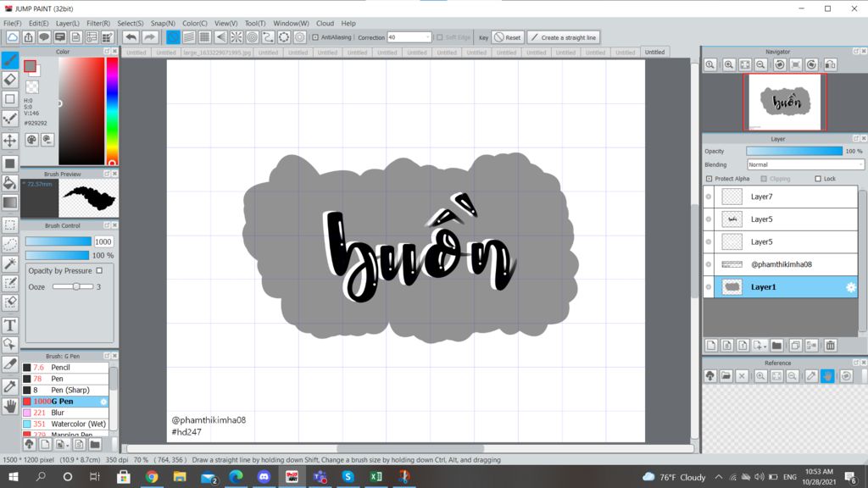This screenshot has width=868, height=488.
Task: Open the Layer menu
Action: [x=68, y=23]
